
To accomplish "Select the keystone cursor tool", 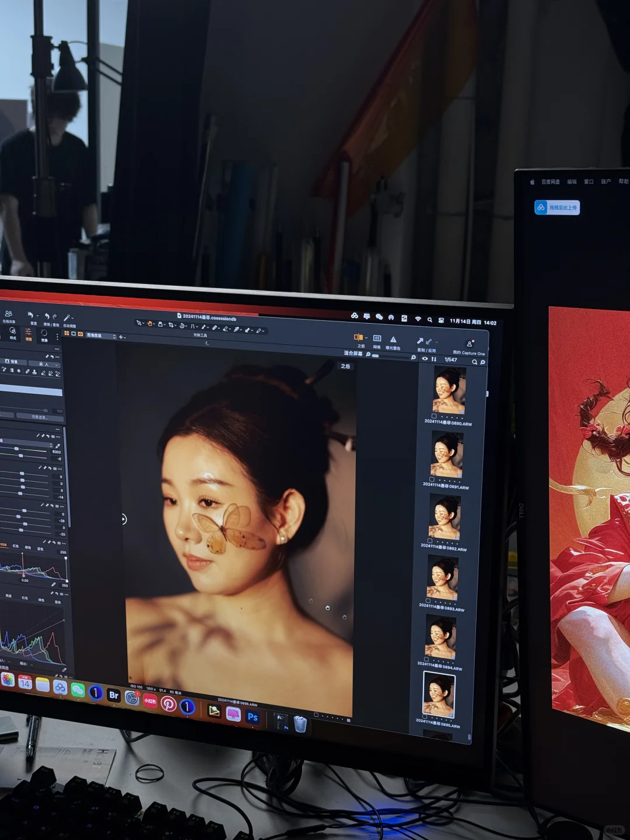I will [192, 326].
